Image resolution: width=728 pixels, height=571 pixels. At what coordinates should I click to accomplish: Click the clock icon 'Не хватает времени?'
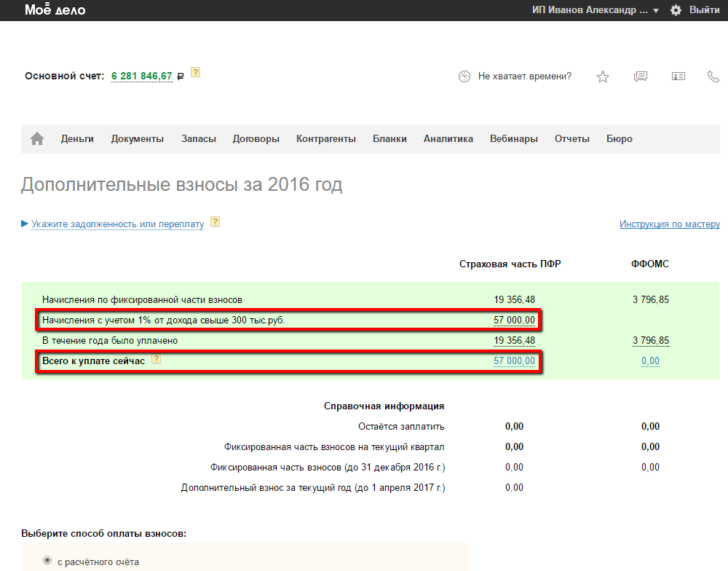(x=464, y=76)
